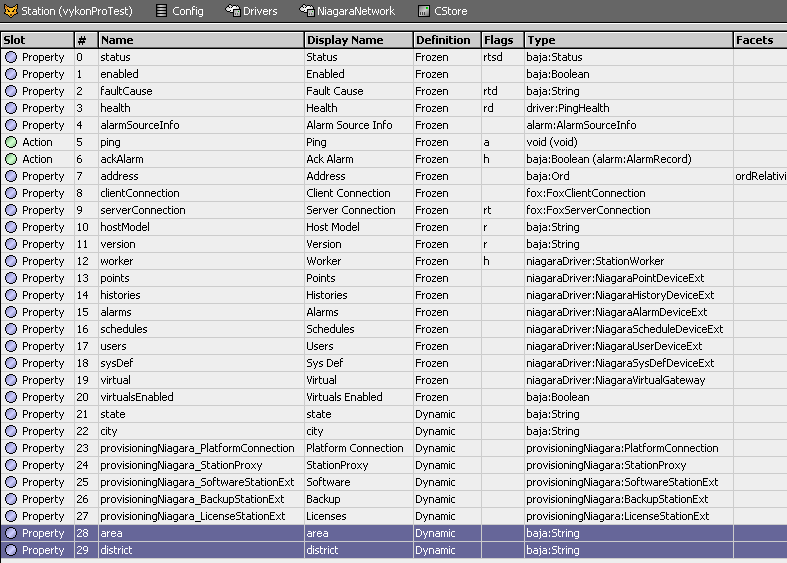
Task: Sort by the Display Name column header
Action: [x=345, y=40]
